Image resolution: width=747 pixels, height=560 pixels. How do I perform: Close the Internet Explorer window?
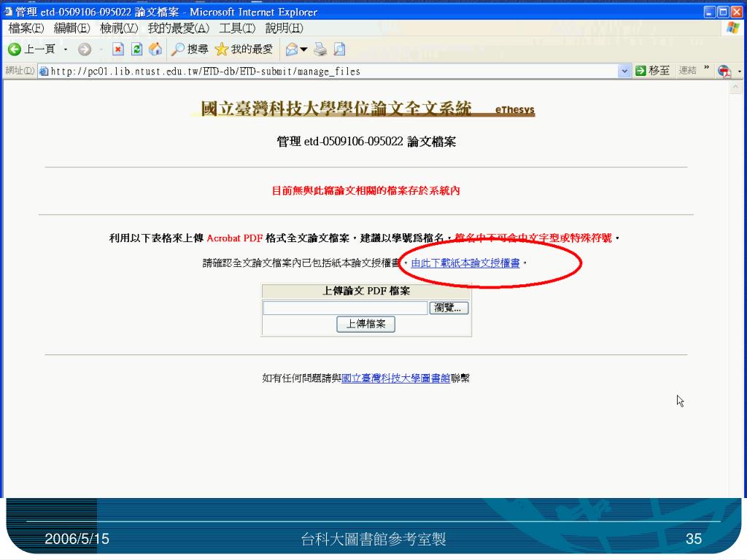(x=736, y=12)
